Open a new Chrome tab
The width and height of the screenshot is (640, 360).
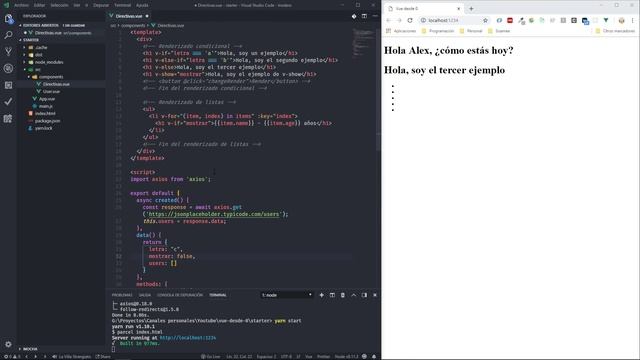point(471,9)
